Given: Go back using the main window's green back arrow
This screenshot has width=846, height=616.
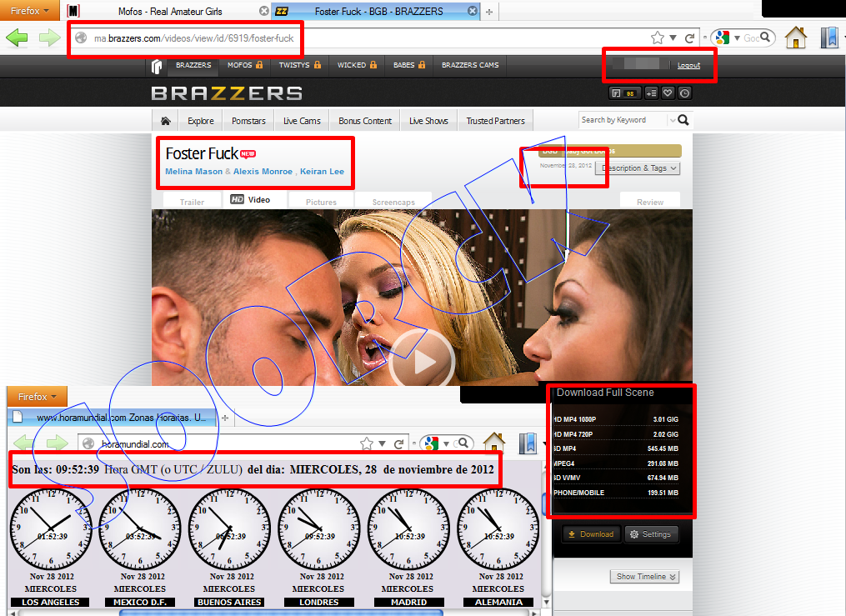Looking at the screenshot, I should [x=17, y=38].
